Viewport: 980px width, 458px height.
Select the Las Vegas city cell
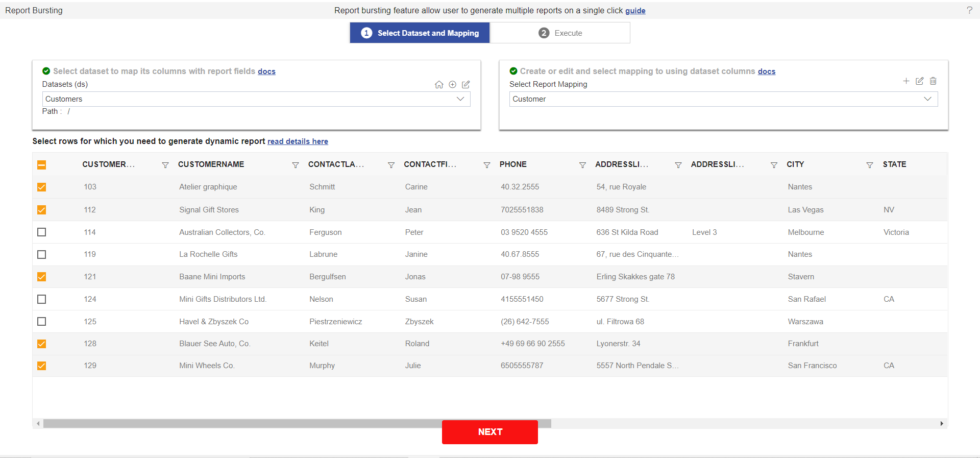[806, 210]
